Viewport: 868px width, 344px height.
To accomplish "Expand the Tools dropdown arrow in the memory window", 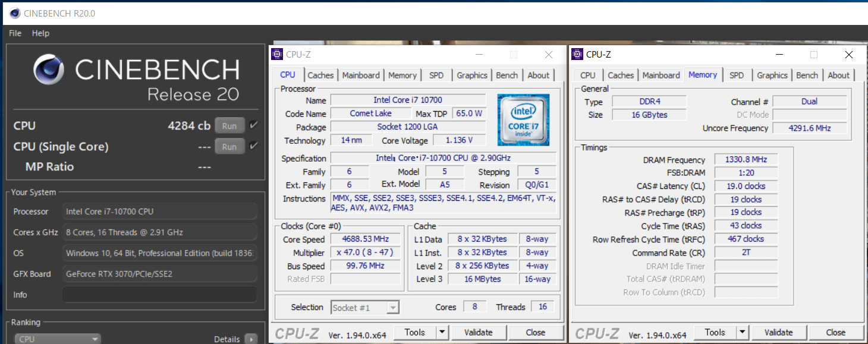I will (x=742, y=332).
